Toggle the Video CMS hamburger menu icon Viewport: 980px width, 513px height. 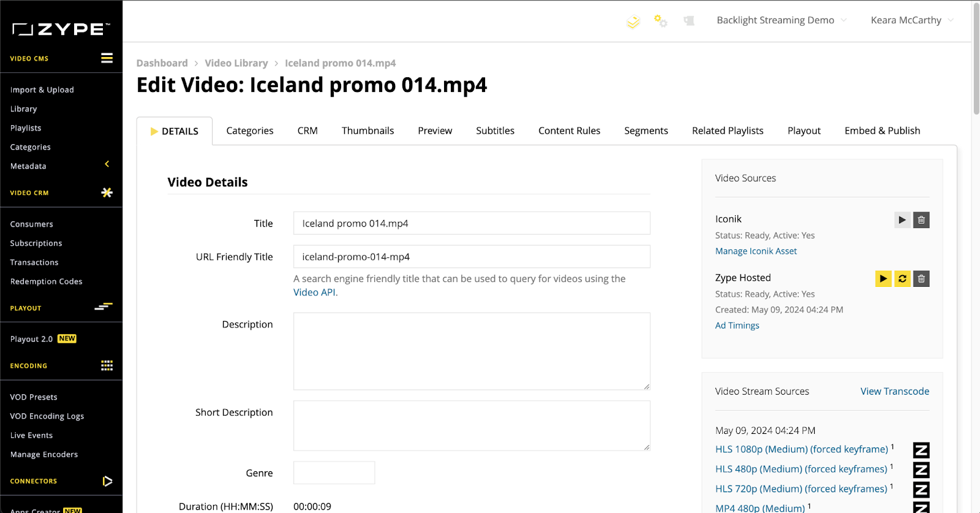[107, 58]
